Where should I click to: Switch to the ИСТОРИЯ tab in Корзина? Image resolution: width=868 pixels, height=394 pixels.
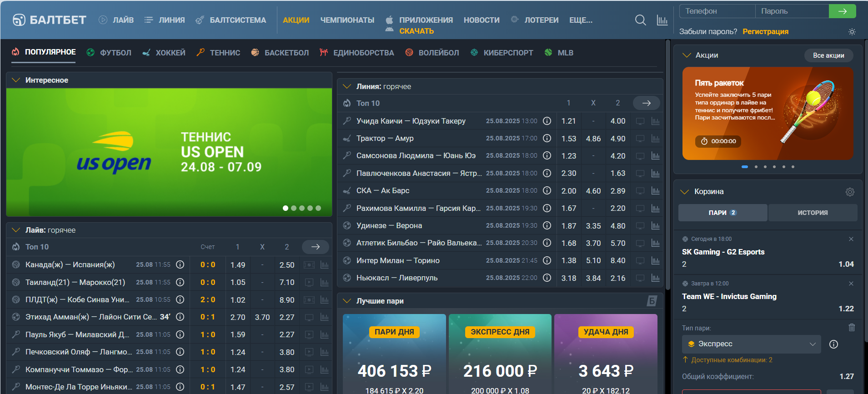pos(813,213)
